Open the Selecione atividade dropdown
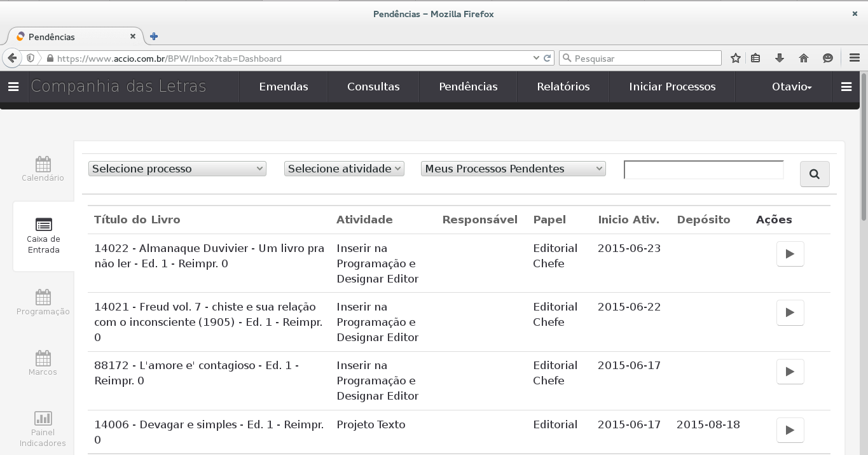The image size is (868, 455). pos(344,169)
